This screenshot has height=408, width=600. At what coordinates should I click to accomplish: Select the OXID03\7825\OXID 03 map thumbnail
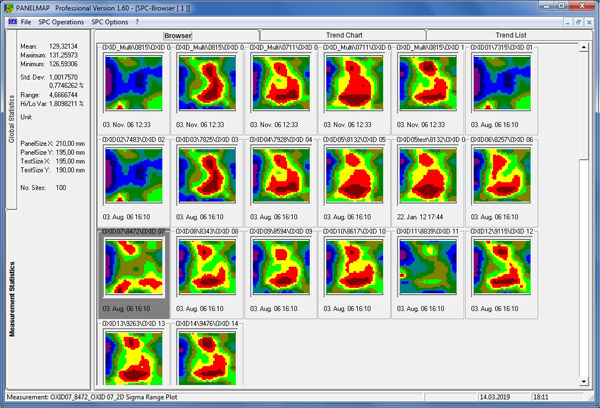(207, 175)
